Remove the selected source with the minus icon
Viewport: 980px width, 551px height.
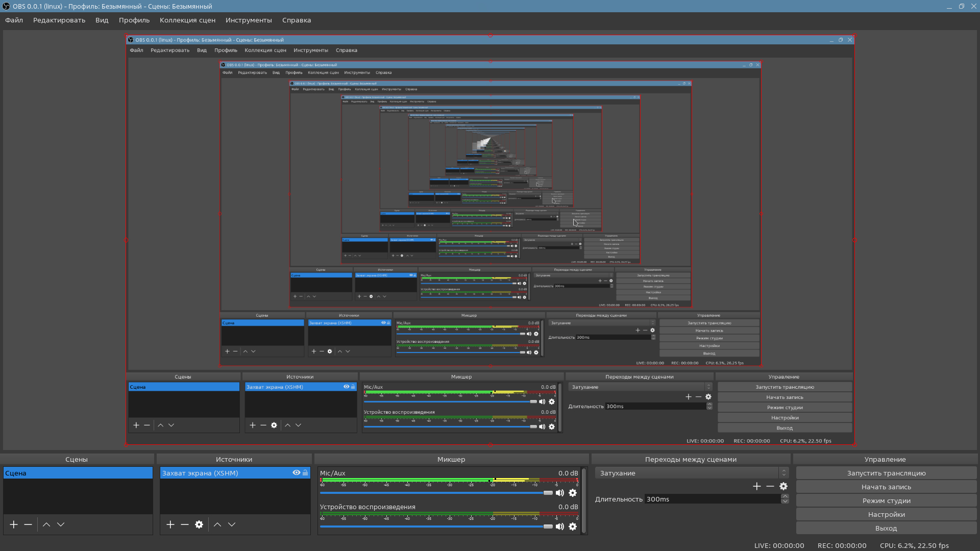[x=185, y=524]
